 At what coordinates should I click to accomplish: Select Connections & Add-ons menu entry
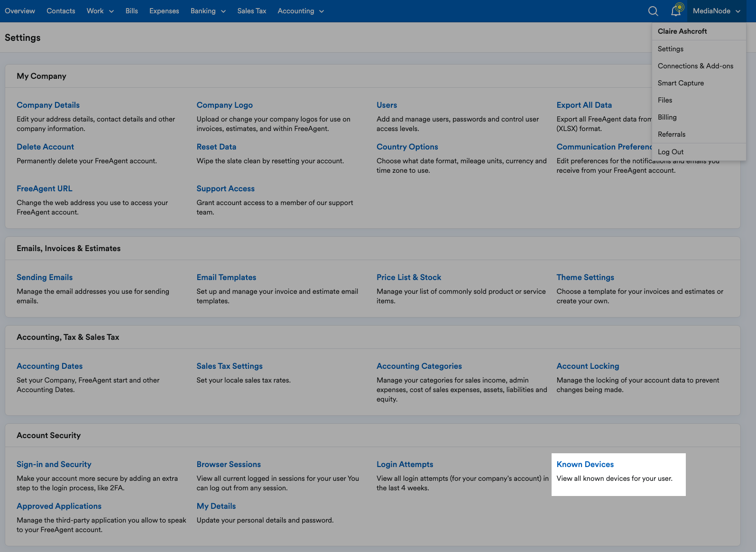coord(695,66)
